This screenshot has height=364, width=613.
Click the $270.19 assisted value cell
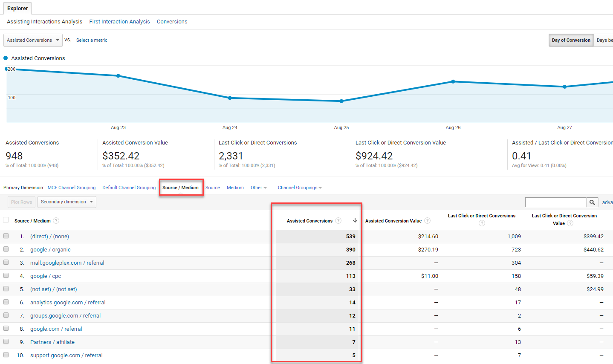[428, 249]
